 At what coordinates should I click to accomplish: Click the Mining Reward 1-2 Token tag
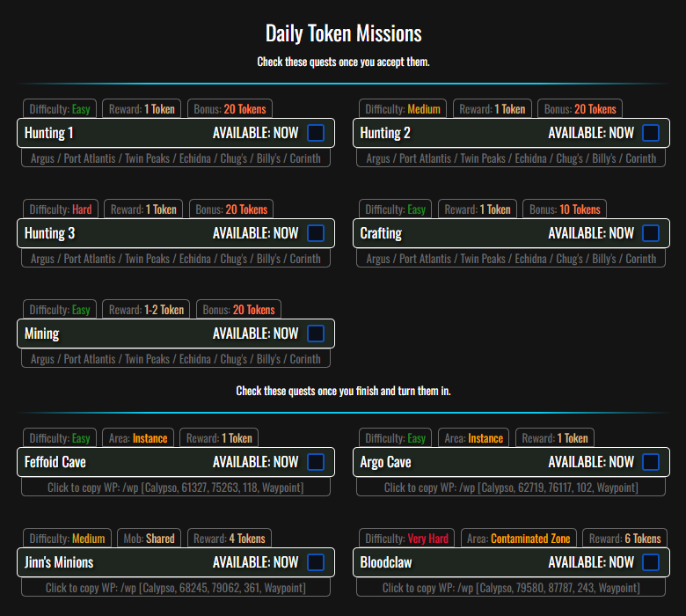coord(146,310)
